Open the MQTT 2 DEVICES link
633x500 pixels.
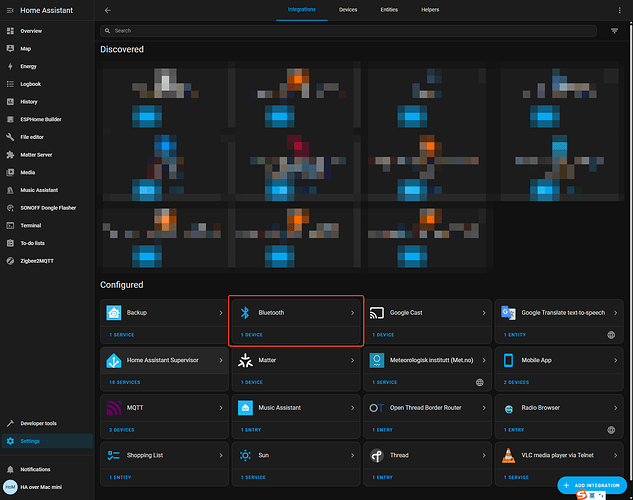[122, 430]
